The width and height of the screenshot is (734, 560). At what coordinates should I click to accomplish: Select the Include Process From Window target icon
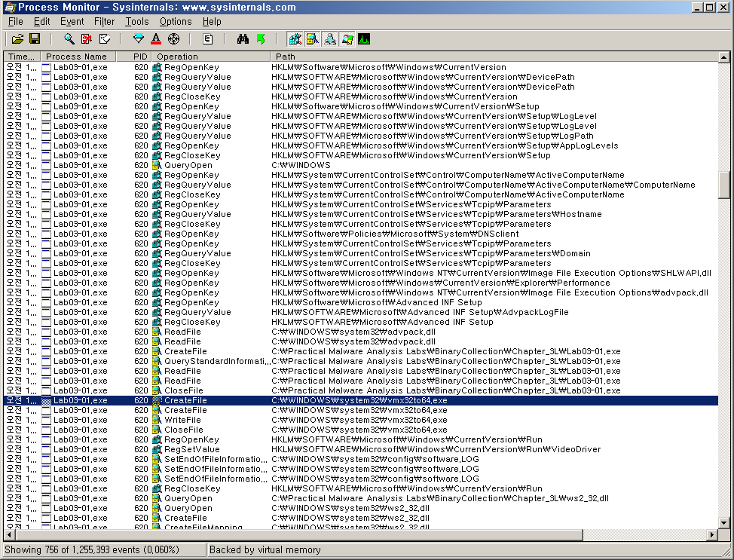point(173,38)
